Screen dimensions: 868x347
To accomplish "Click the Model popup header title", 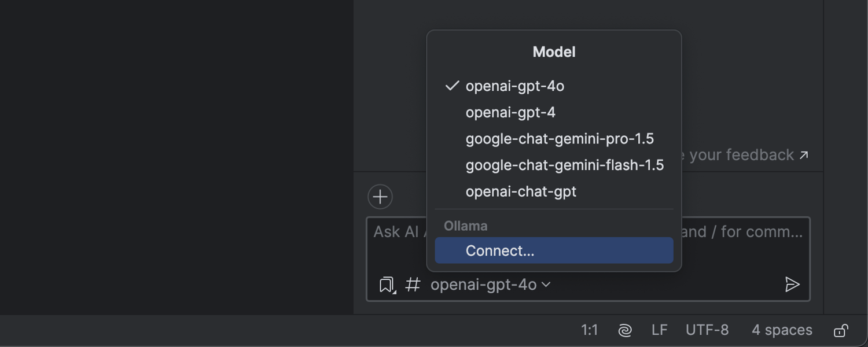I will [x=554, y=52].
